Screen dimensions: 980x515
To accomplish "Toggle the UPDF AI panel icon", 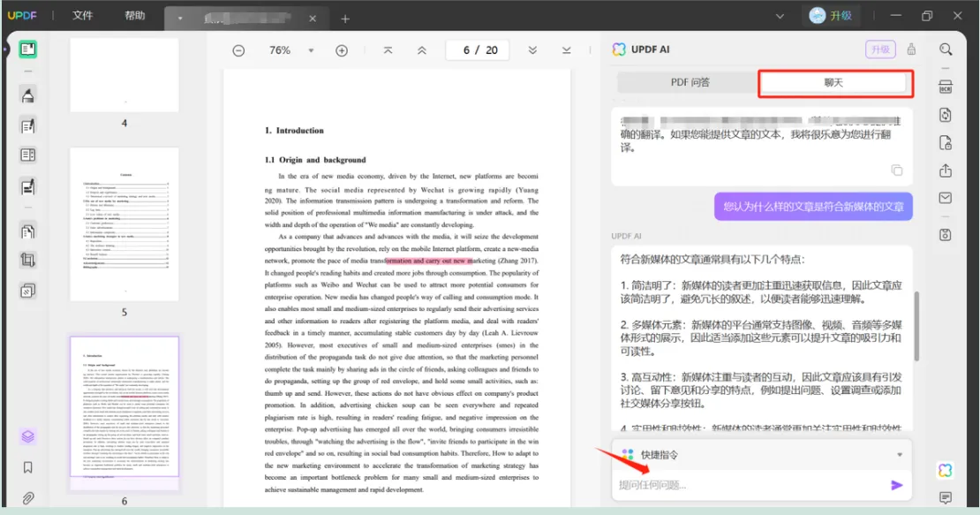I will [x=946, y=470].
